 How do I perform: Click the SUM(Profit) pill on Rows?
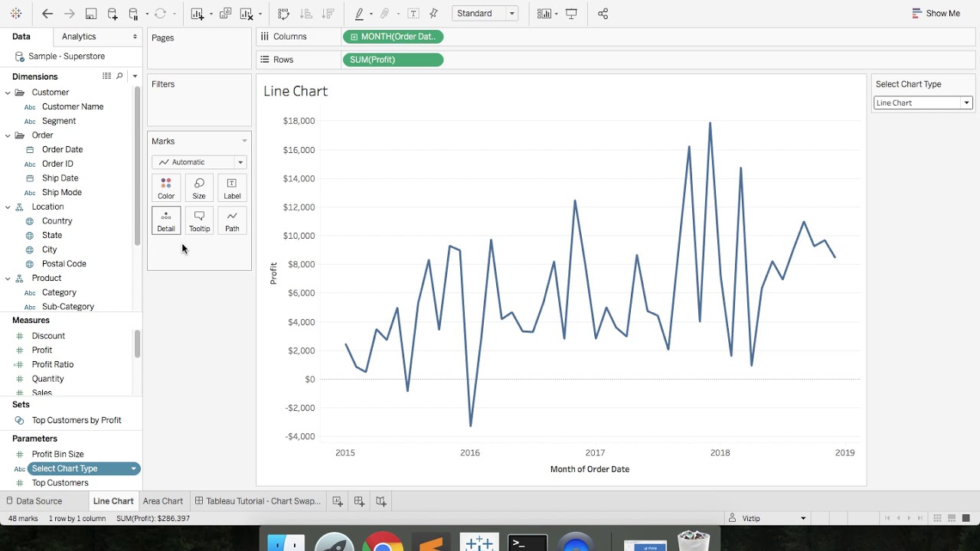(x=393, y=60)
